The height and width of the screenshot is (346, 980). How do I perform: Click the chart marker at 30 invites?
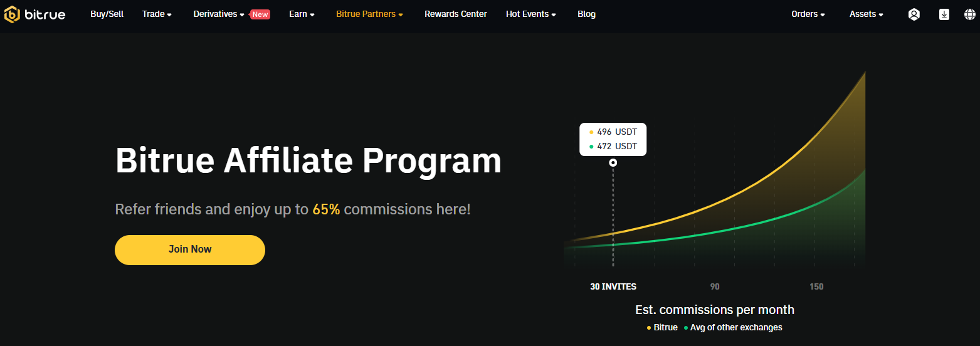click(x=613, y=162)
